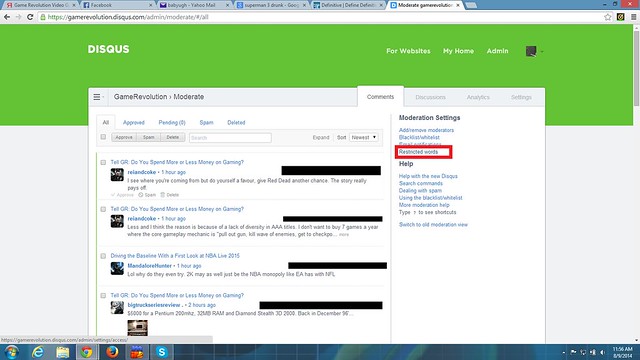Switch to the Comments tab
Viewport: 640px width, 360px height.
pyautogui.click(x=380, y=97)
